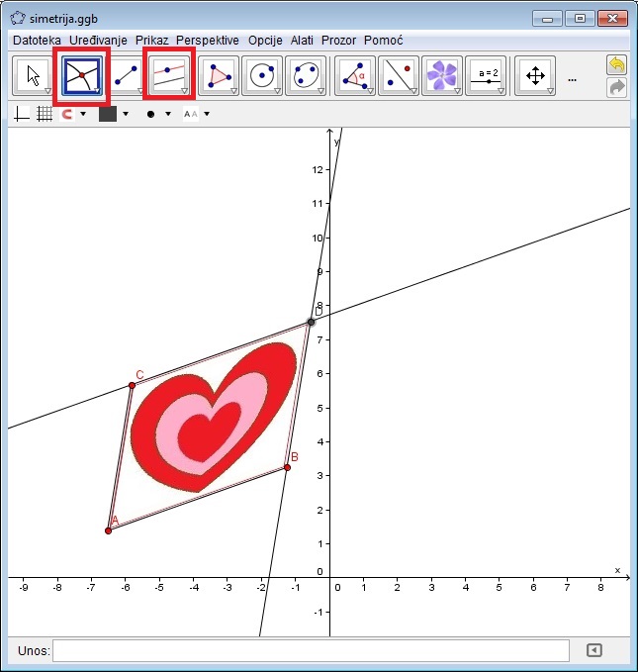Screen dimensions: 638x672
Task: Click the dark gray color swatch
Action: tap(108, 114)
